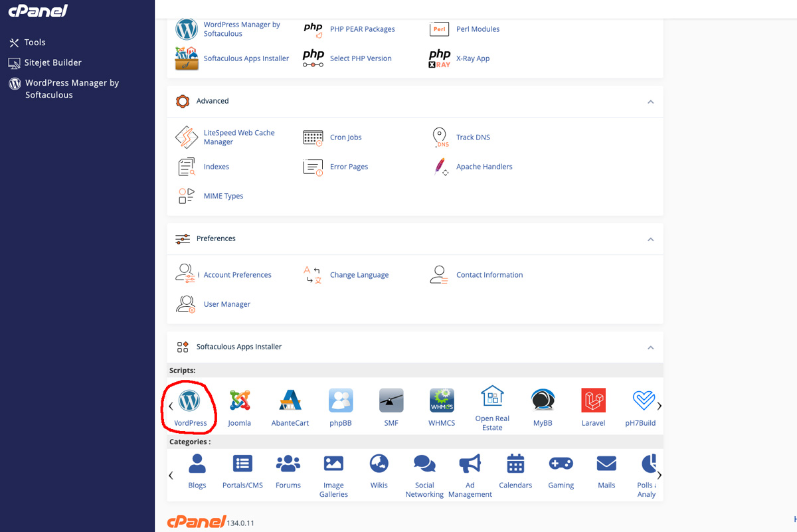Open the Polls and Analytics category icon
797x532 pixels.
[648, 463]
